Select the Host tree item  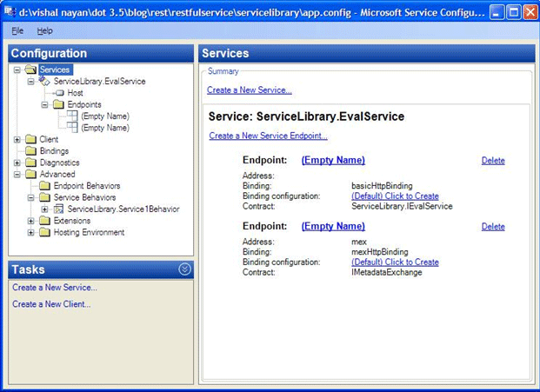75,93
